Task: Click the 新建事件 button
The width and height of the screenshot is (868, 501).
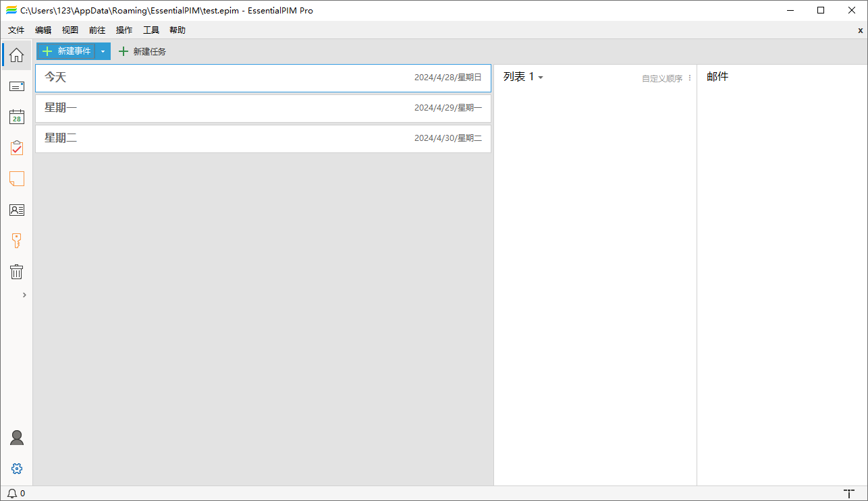Action: click(x=66, y=52)
